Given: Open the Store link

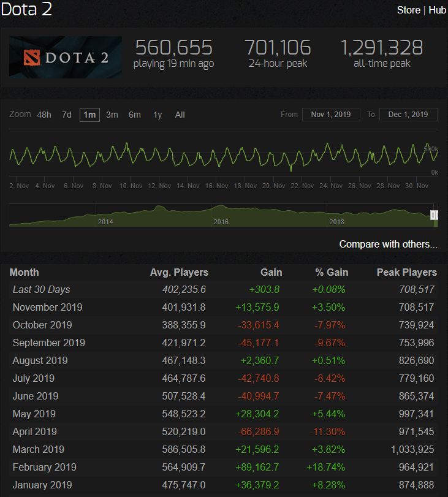Looking at the screenshot, I should 408,10.
